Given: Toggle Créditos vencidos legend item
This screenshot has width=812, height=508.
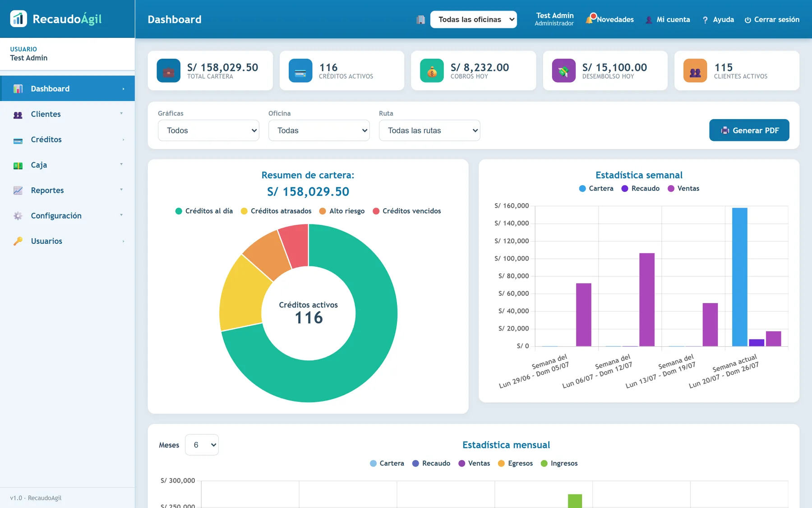Looking at the screenshot, I should coord(406,211).
